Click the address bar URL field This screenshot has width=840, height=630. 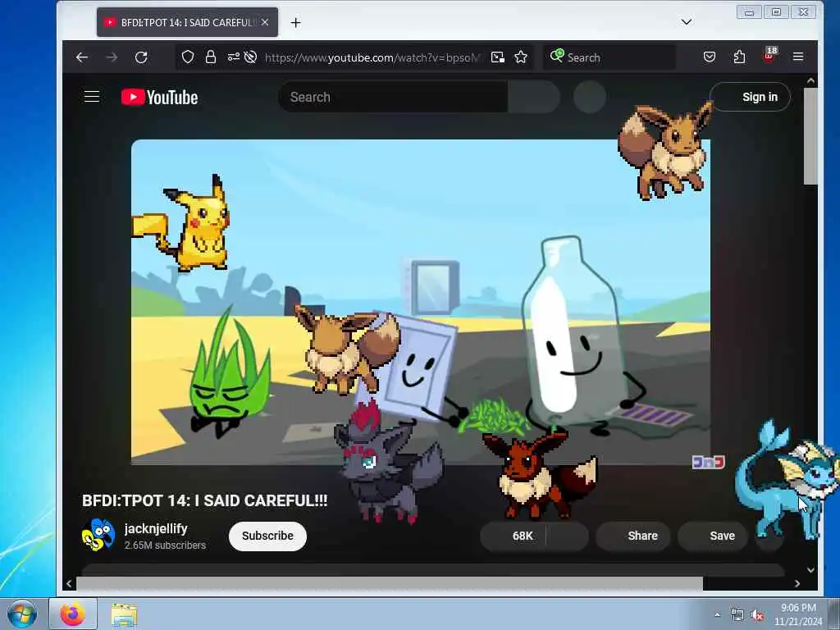pyautogui.click(x=373, y=57)
